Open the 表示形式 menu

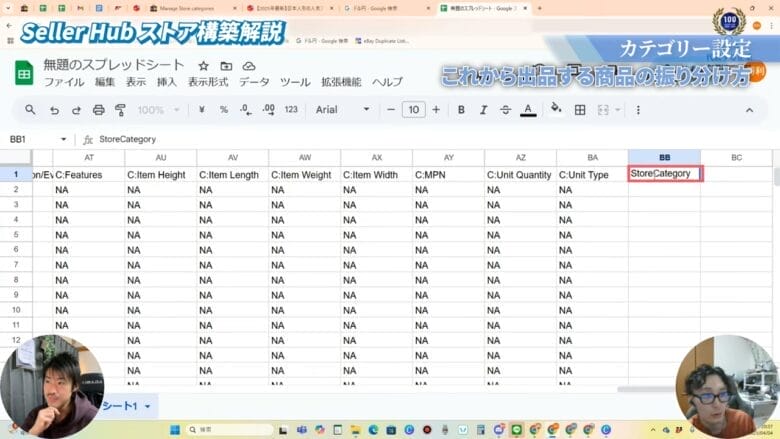(207, 82)
